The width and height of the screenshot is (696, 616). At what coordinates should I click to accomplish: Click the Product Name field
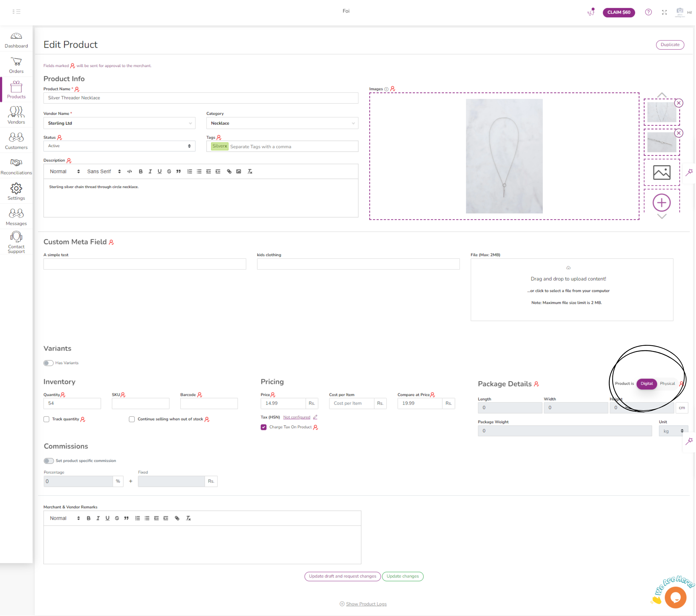[x=201, y=98]
